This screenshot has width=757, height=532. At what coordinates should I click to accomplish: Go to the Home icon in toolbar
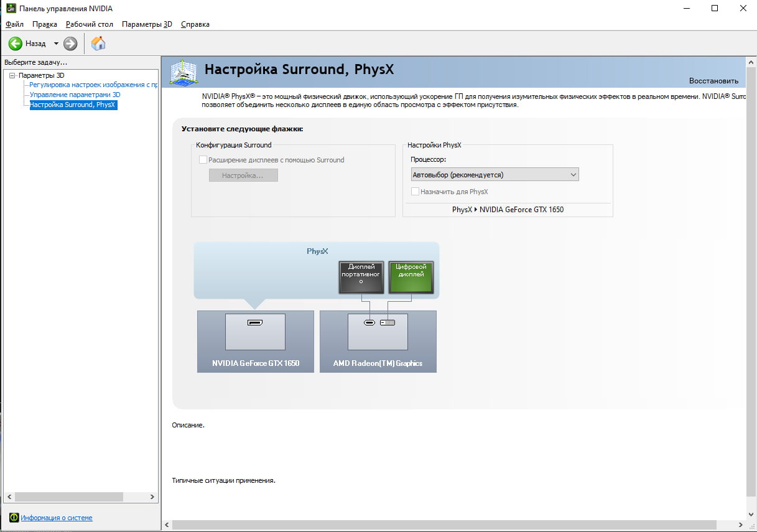(x=98, y=44)
